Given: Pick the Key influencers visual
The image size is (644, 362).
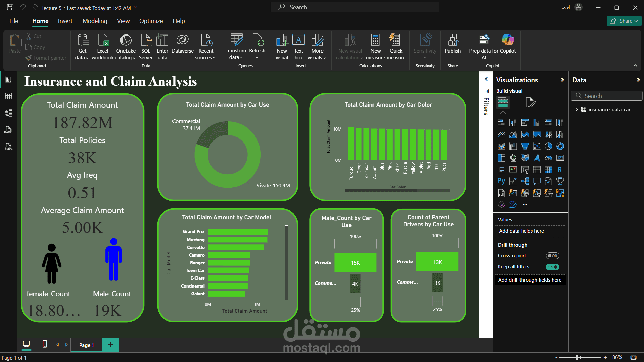Looking at the screenshot, I should (513, 182).
